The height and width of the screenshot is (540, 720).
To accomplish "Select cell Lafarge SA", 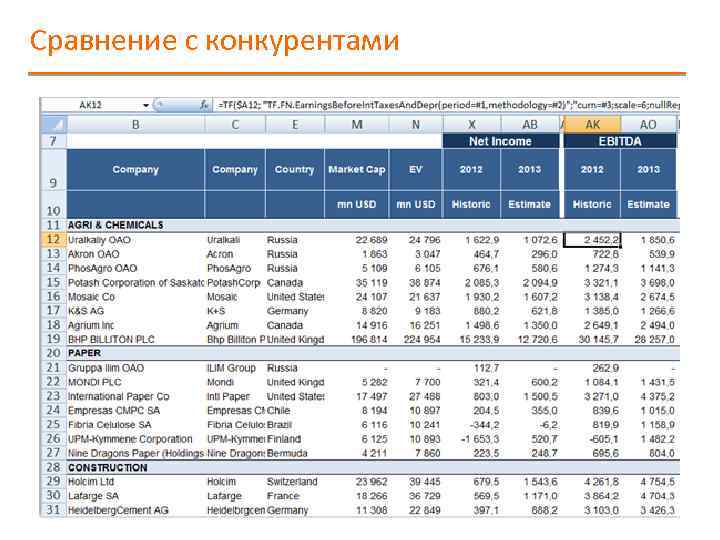I will (x=136, y=496).
